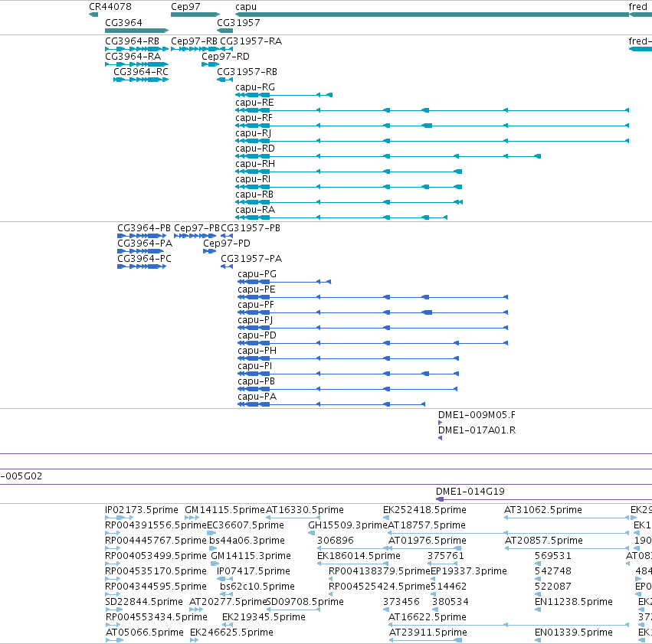
Task: Select EST label EC36607.5prime
Action: point(245,525)
